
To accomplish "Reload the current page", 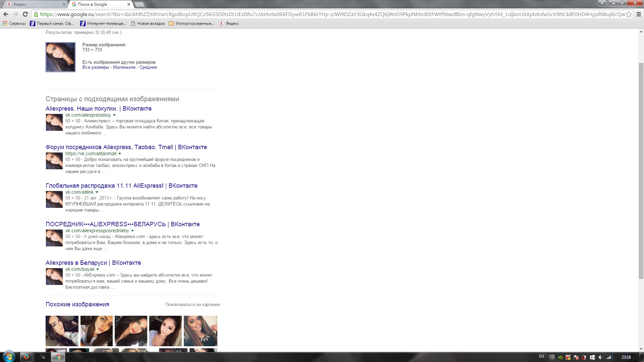I will 25,14.
